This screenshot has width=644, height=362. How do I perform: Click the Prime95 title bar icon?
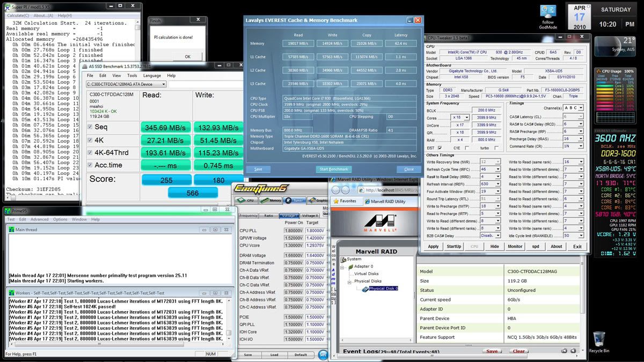tap(8, 210)
